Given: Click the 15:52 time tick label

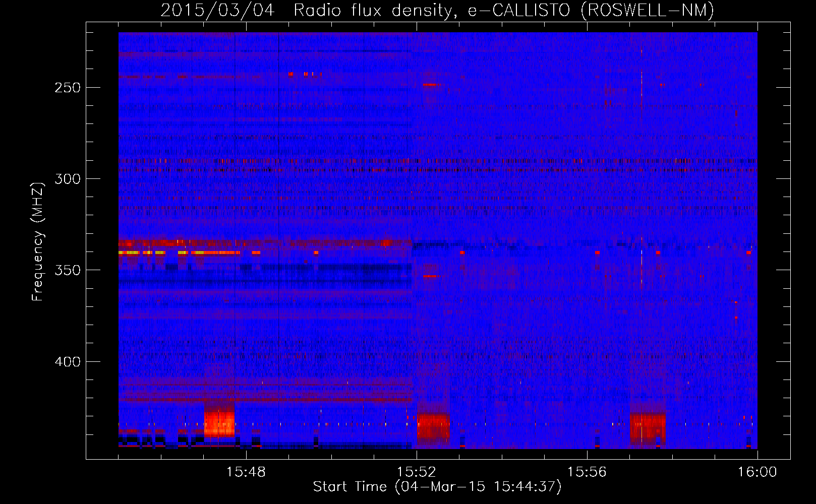Looking at the screenshot, I should pyautogui.click(x=416, y=472).
